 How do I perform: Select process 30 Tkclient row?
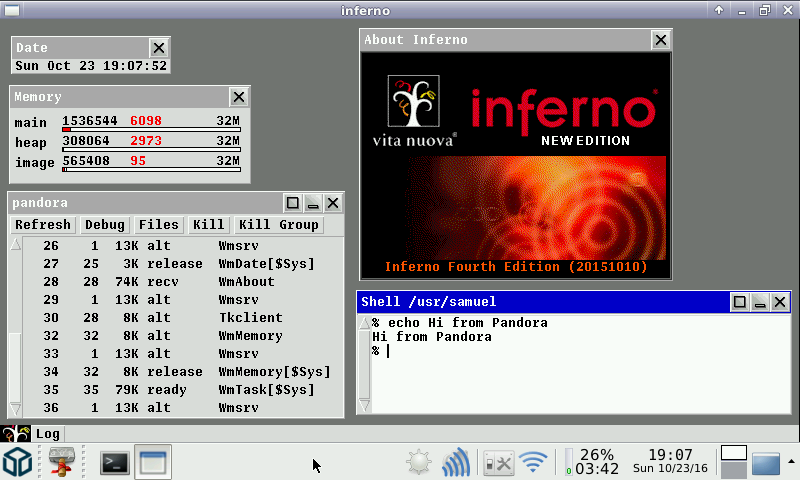click(x=183, y=318)
